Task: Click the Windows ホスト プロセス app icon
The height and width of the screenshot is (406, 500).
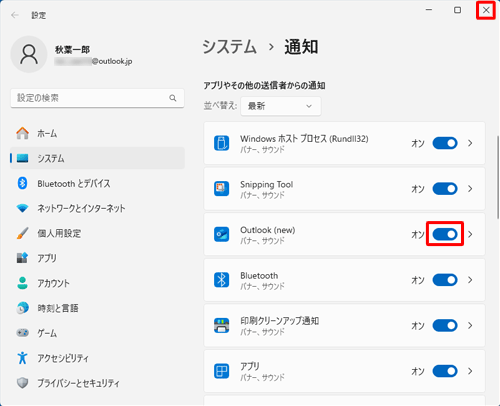Action: pyautogui.click(x=221, y=143)
